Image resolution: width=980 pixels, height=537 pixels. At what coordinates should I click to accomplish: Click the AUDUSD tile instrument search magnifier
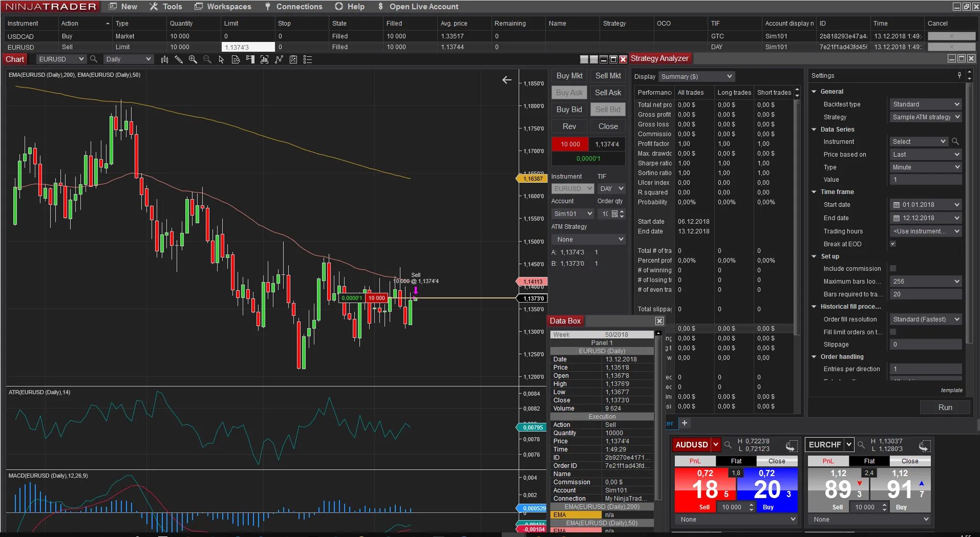coord(728,444)
